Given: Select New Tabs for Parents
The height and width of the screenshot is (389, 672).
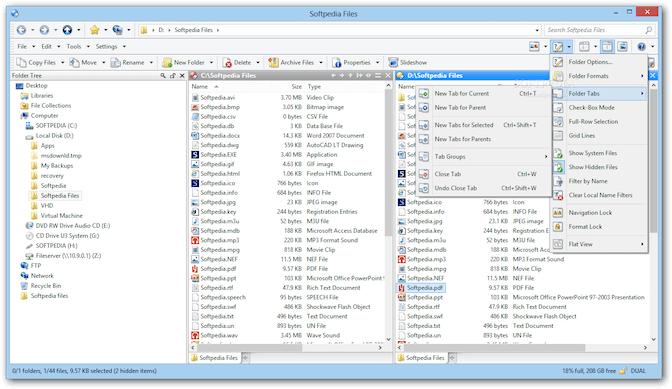Looking at the screenshot, I should pos(483,139).
